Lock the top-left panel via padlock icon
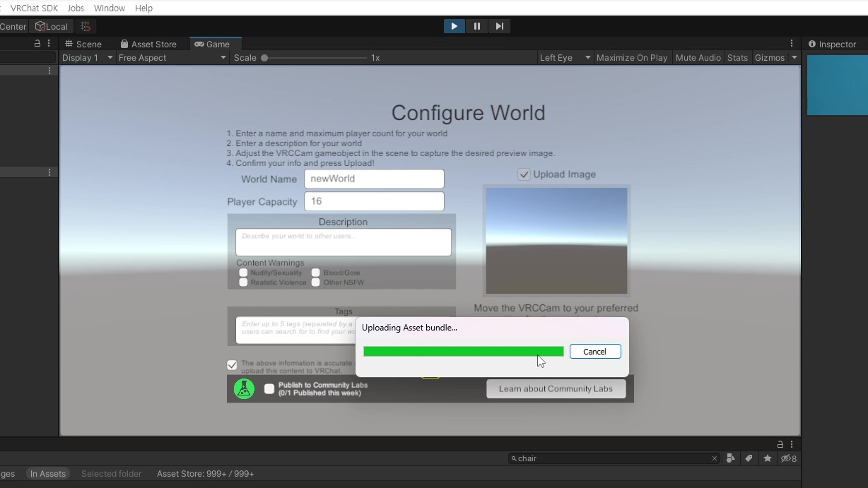Image resolution: width=868 pixels, height=488 pixels. pos(37,44)
